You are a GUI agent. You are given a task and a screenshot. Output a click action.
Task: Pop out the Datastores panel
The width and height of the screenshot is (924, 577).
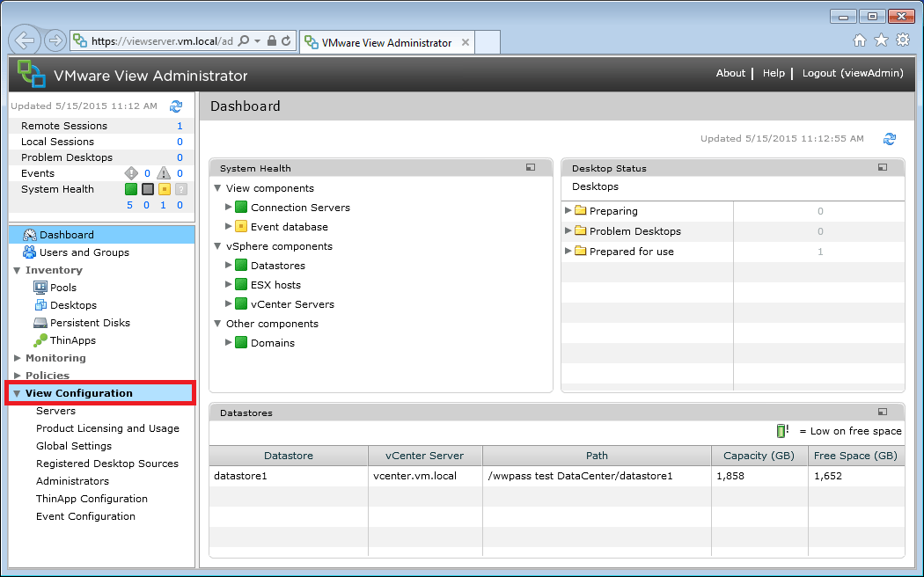pos(882,412)
